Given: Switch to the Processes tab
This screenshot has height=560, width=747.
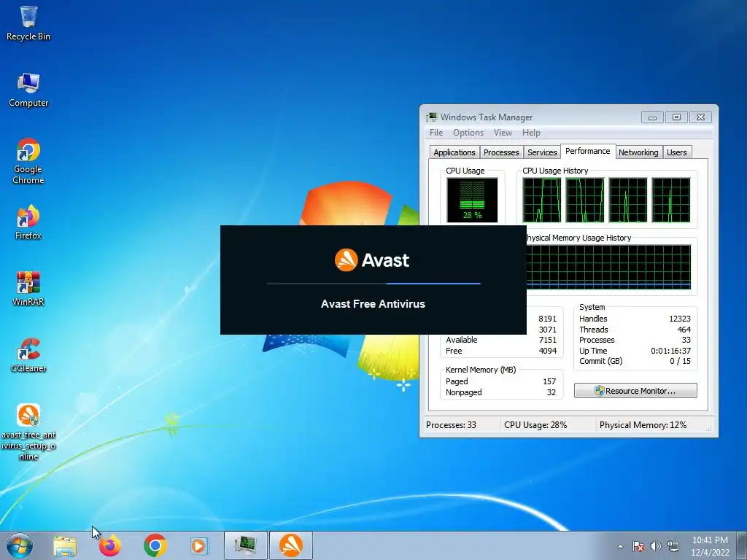Looking at the screenshot, I should coord(501,152).
